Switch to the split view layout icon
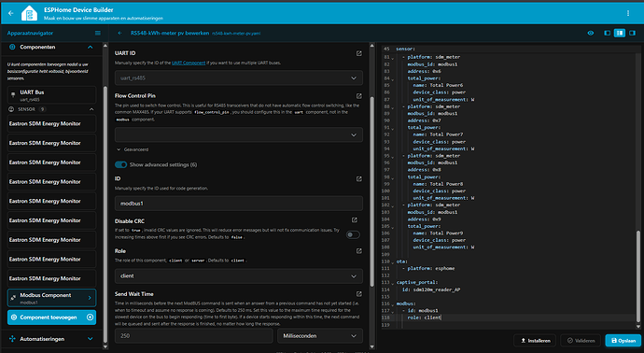 [620, 33]
